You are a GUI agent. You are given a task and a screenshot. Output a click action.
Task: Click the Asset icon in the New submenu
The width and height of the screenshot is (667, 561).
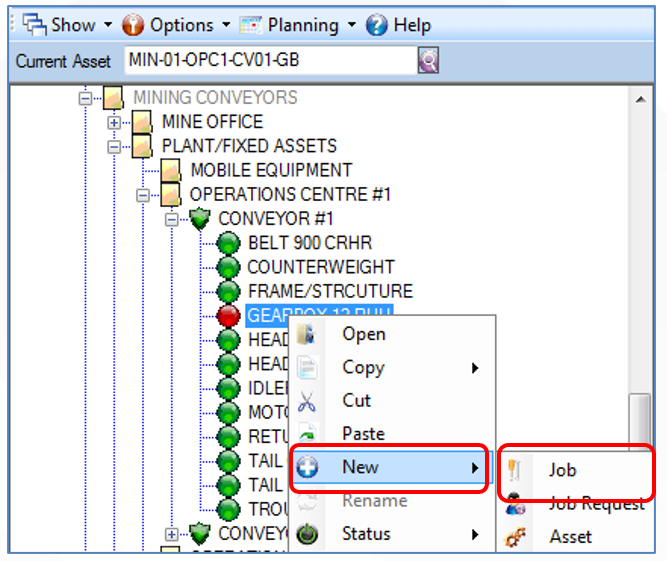[516, 537]
